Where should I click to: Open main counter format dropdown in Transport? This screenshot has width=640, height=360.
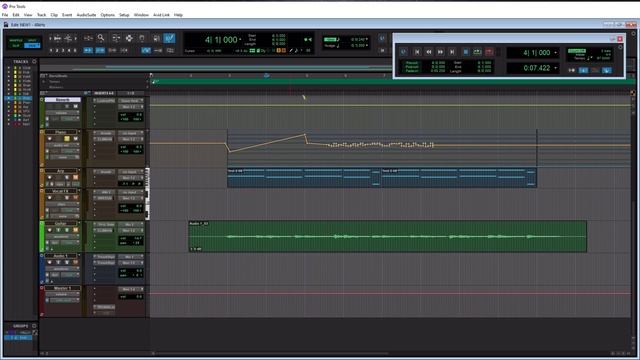[556, 53]
